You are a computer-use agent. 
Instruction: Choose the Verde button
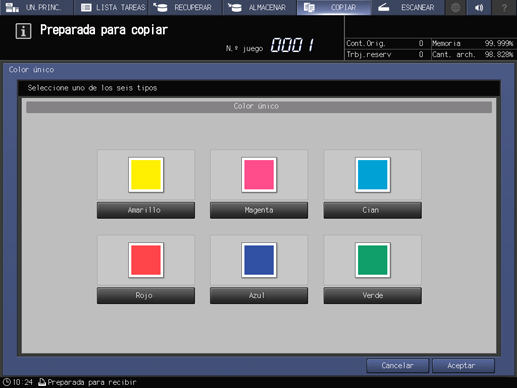373,295
